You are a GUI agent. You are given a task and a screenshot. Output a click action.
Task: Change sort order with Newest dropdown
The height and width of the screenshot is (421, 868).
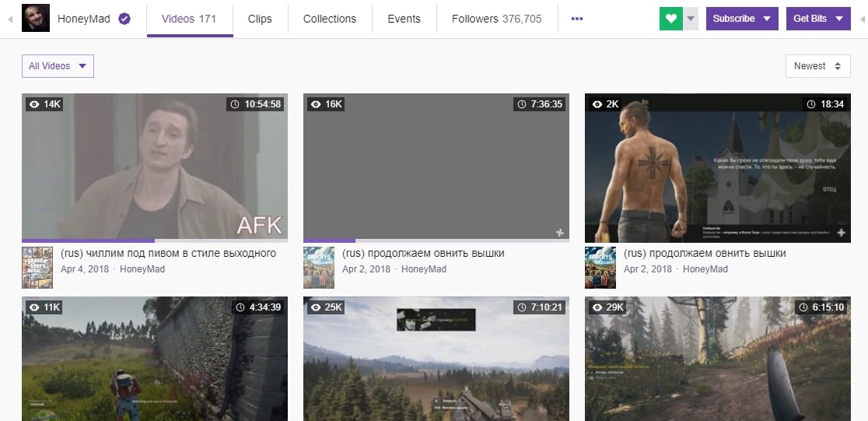(817, 66)
